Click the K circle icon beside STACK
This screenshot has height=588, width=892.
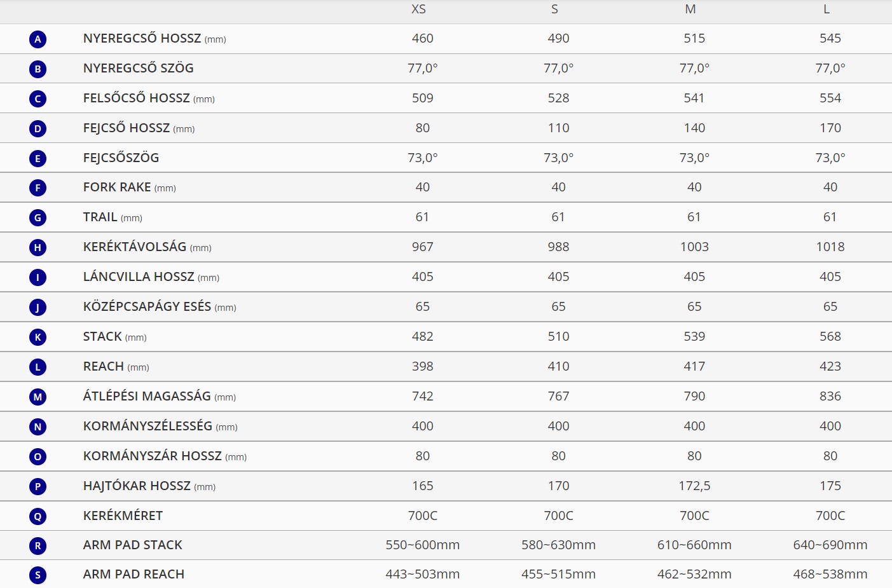(x=38, y=337)
